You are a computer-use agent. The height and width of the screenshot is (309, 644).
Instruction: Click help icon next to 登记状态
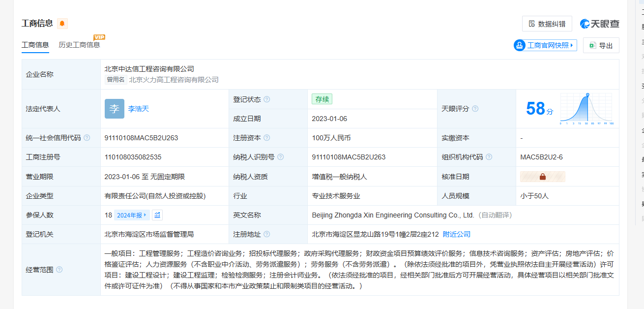[x=267, y=99]
